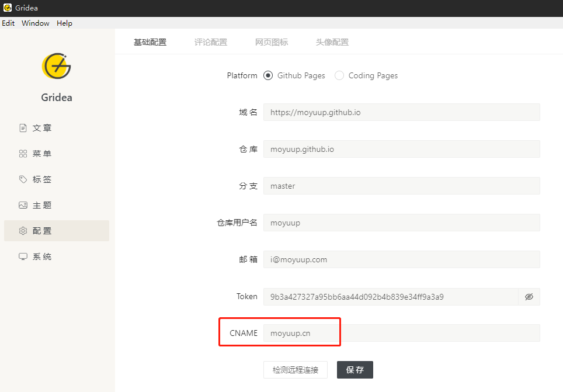This screenshot has width=563, height=392.
Task: Open the 系统 section in the sidebar
Action: coord(57,256)
